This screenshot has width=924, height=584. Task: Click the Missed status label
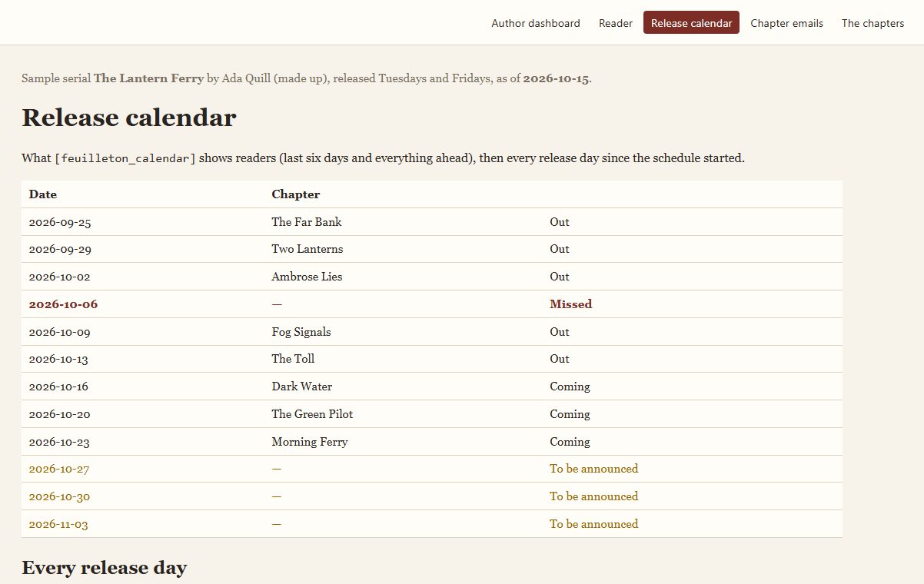tap(571, 304)
